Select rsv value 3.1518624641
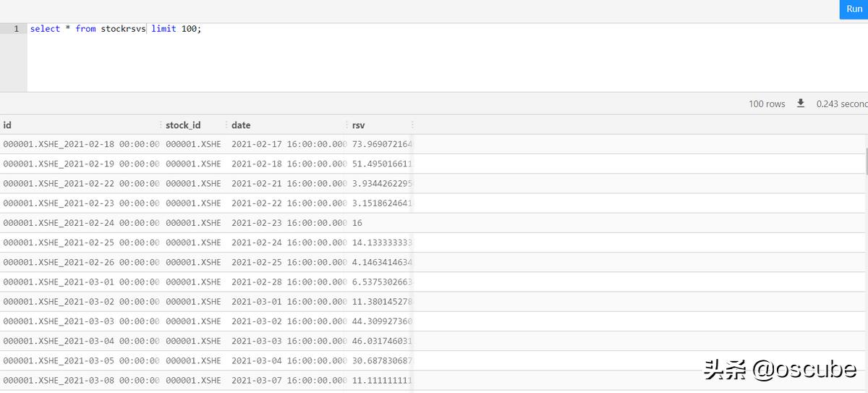This screenshot has height=393, width=868. click(382, 203)
